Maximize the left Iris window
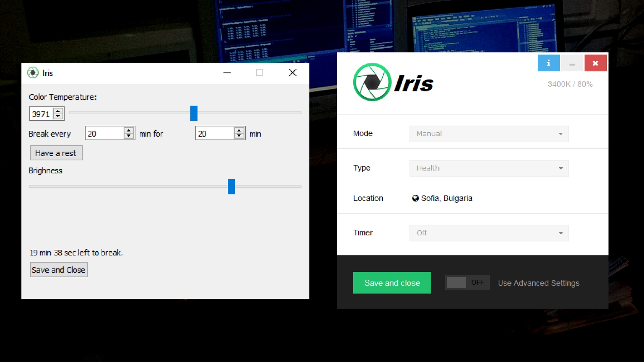The image size is (644, 362). click(x=260, y=73)
